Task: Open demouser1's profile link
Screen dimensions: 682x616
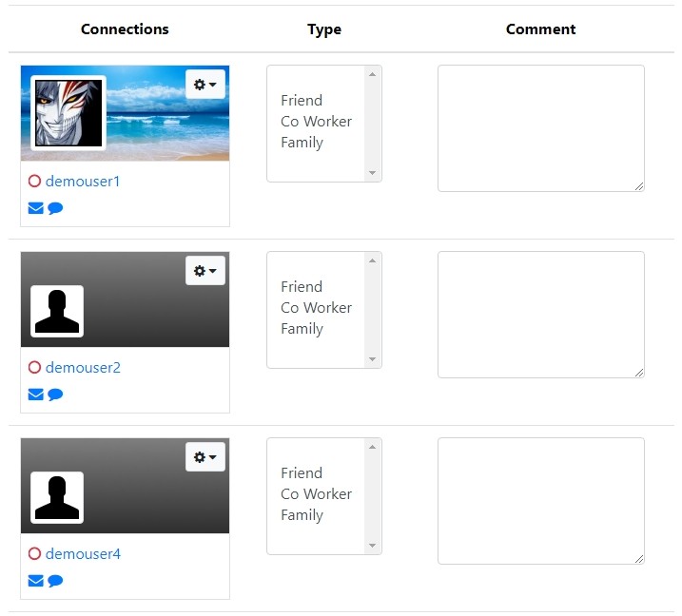Action: (x=83, y=182)
